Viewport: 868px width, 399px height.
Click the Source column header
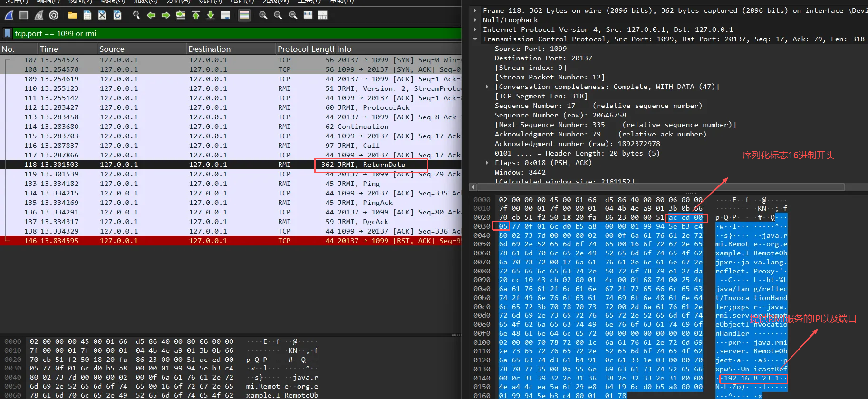[112, 49]
